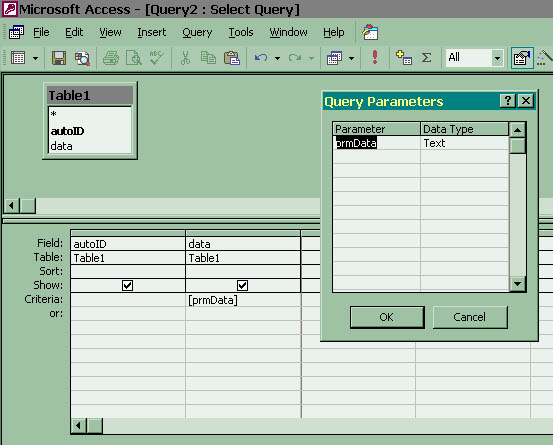Click the Cut scissors icon
The height and width of the screenshot is (445, 553).
point(185,58)
